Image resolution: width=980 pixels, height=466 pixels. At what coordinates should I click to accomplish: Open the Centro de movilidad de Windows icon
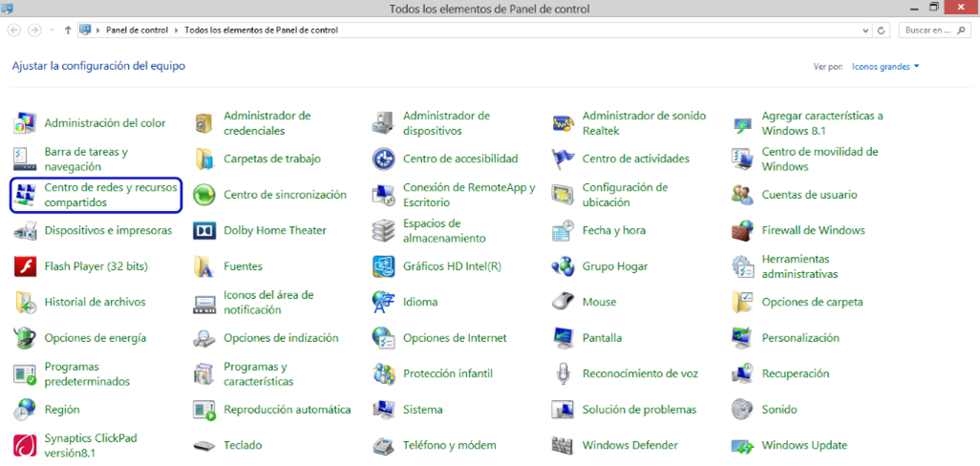coord(742,159)
